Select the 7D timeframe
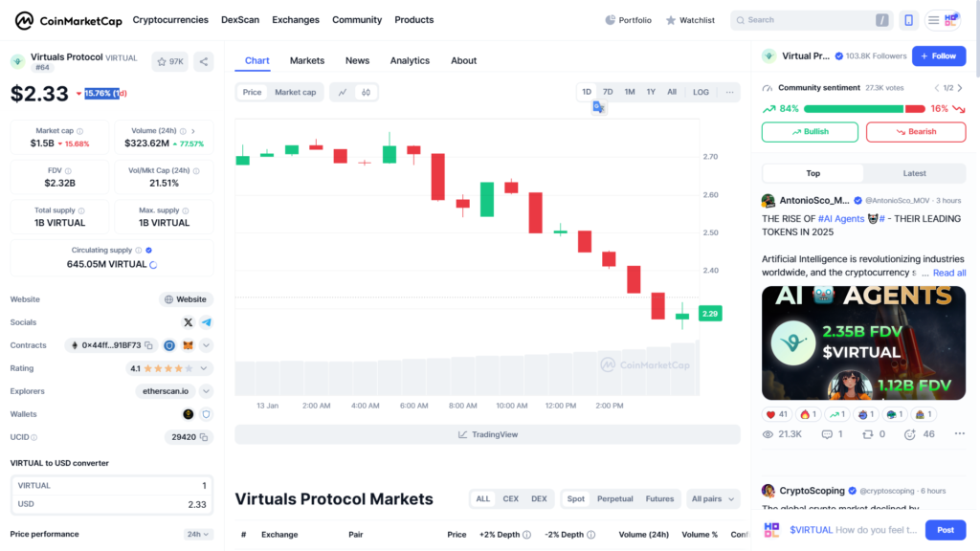The image size is (980, 551). click(x=608, y=92)
